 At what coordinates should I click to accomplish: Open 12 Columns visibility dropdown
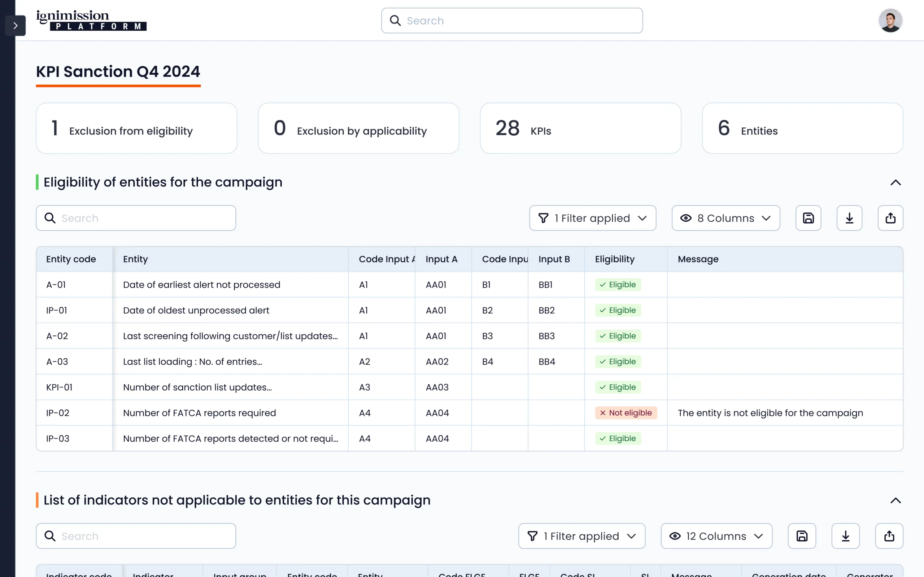pos(716,536)
